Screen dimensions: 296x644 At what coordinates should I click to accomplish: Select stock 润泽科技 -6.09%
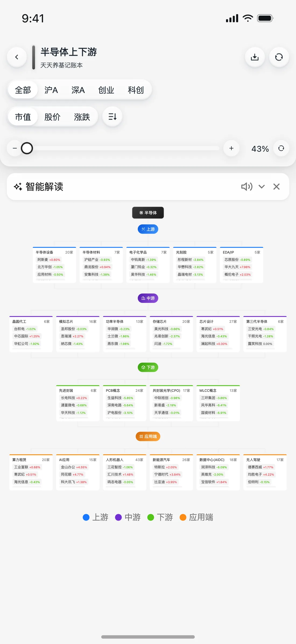pos(214,467)
